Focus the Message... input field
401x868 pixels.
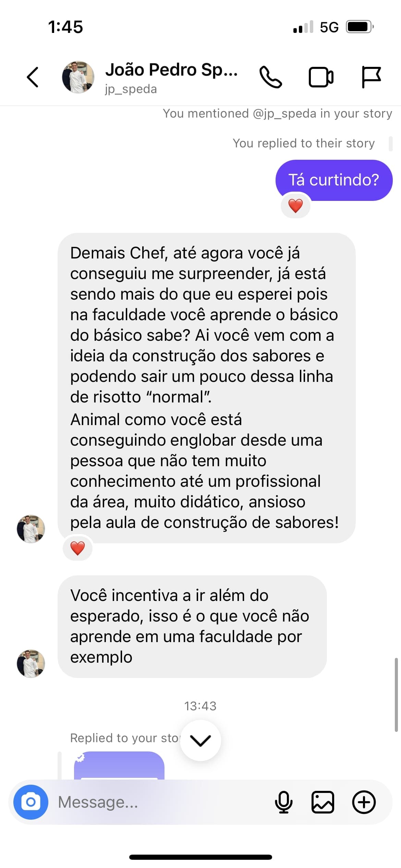click(161, 802)
